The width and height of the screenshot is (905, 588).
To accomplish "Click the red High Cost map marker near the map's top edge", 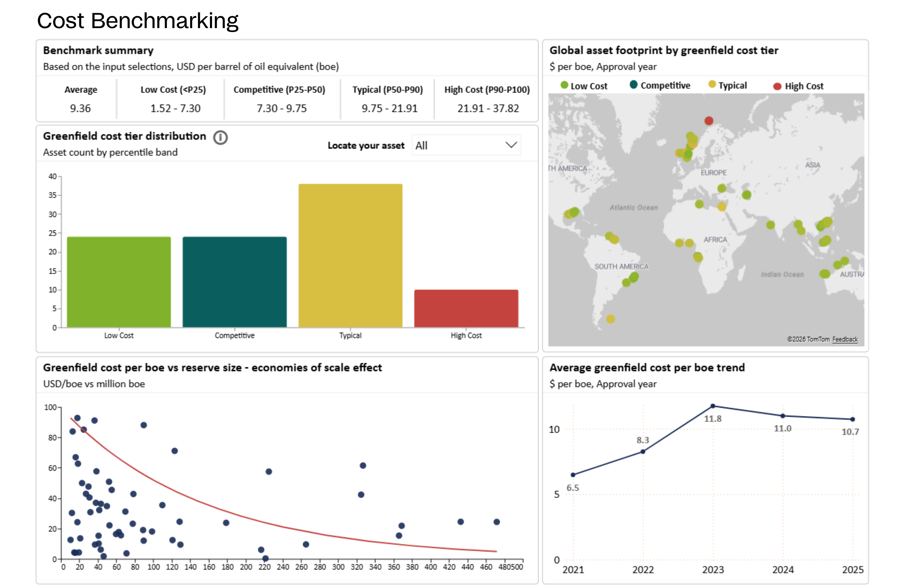I will pyautogui.click(x=709, y=121).
